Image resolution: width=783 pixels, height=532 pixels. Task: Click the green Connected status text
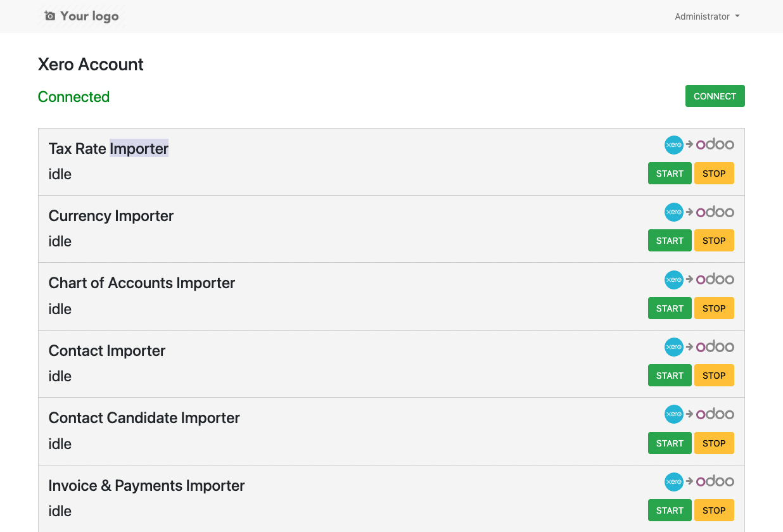(73, 97)
